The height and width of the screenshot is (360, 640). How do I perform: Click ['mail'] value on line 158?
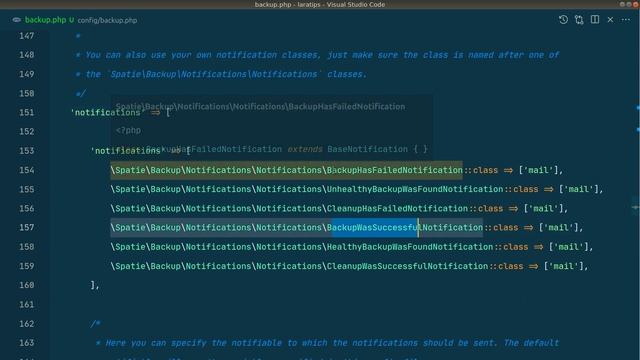(569, 247)
